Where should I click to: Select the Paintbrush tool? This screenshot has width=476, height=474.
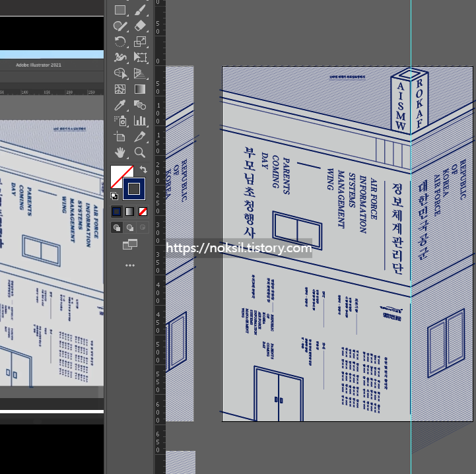140,10
